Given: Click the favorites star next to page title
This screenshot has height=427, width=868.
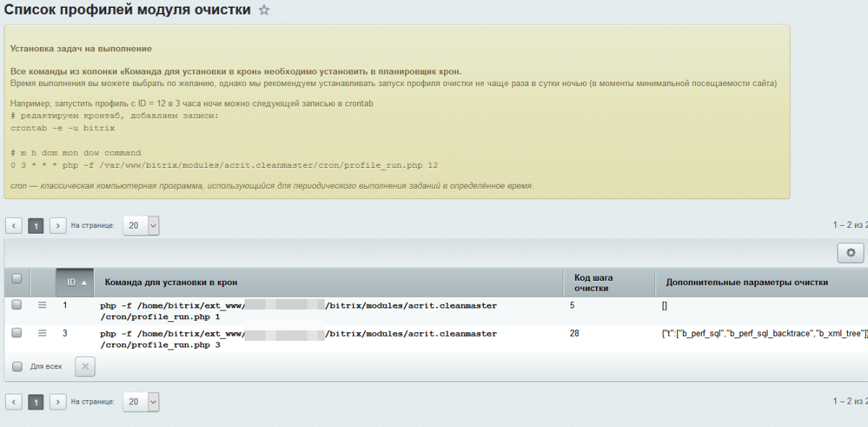Looking at the screenshot, I should [264, 10].
